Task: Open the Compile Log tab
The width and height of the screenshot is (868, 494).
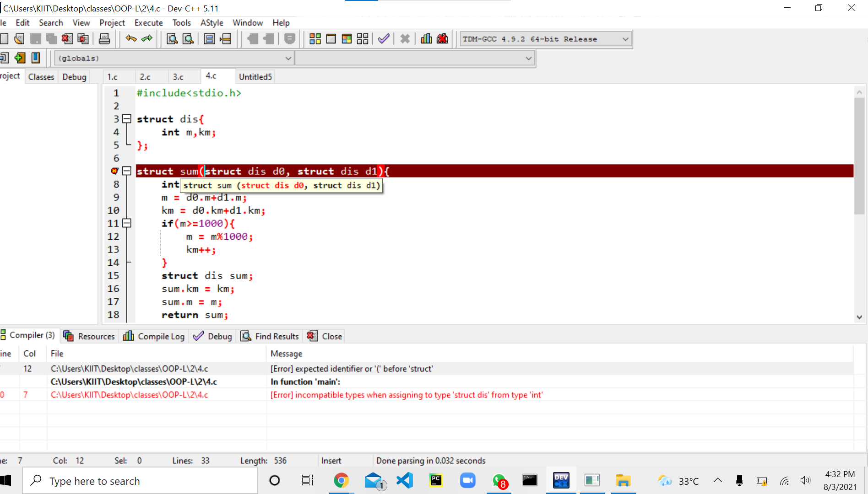Action: coord(154,336)
